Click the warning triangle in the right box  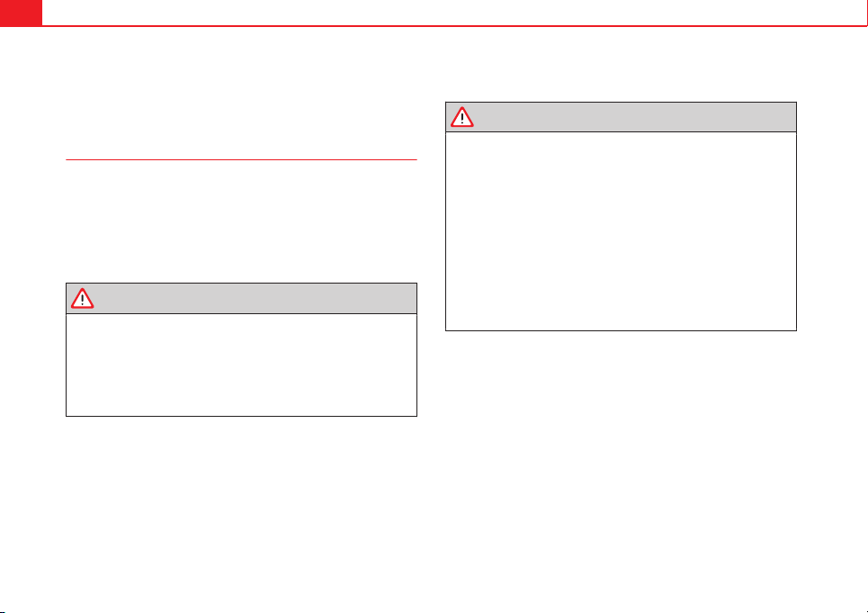[461, 117]
